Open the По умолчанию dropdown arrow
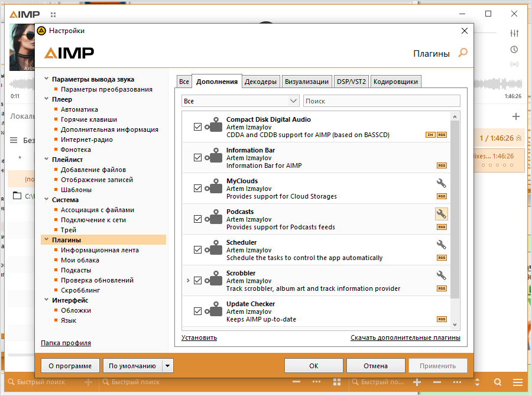 coord(168,366)
